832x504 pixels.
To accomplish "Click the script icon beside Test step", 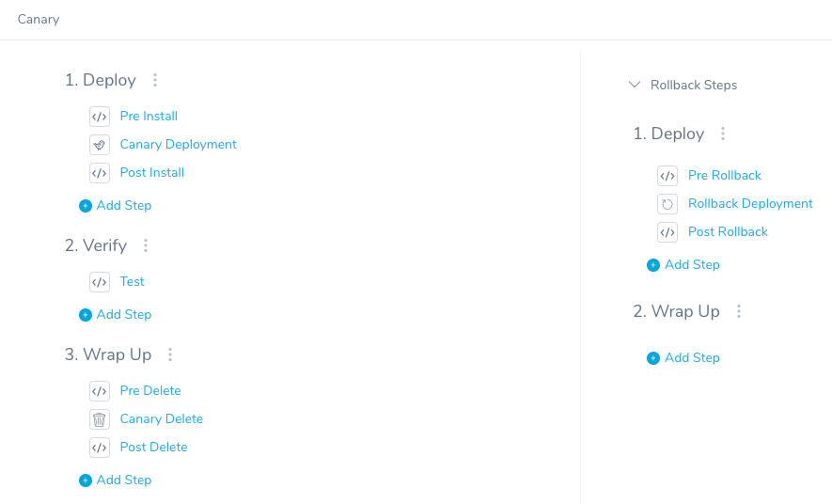I will pyautogui.click(x=100, y=282).
